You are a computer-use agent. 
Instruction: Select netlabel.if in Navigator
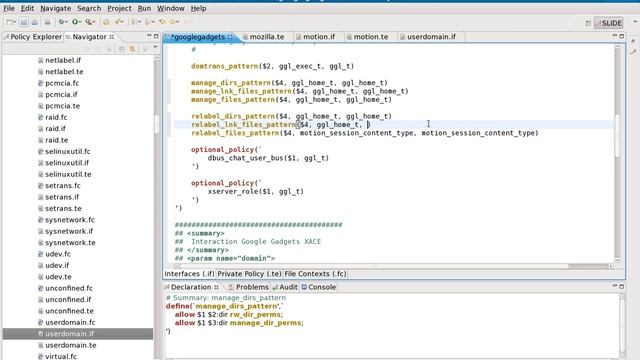[63, 60]
